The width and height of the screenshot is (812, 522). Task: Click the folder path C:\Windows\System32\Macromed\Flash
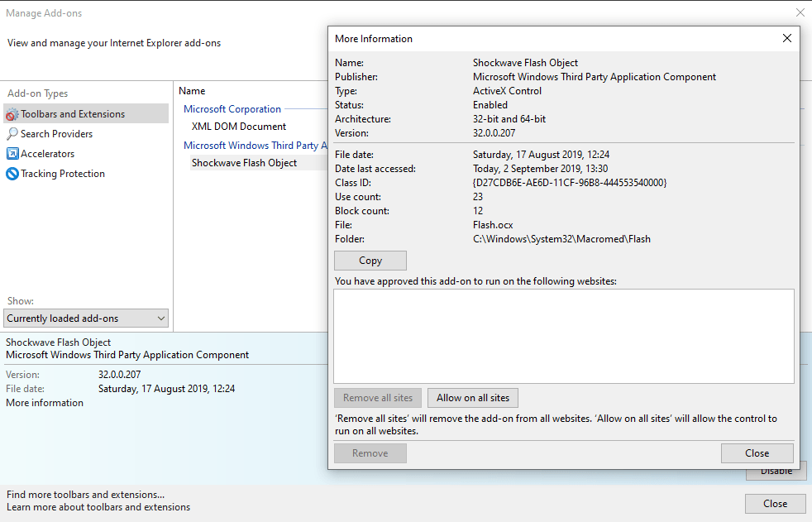tap(561, 239)
